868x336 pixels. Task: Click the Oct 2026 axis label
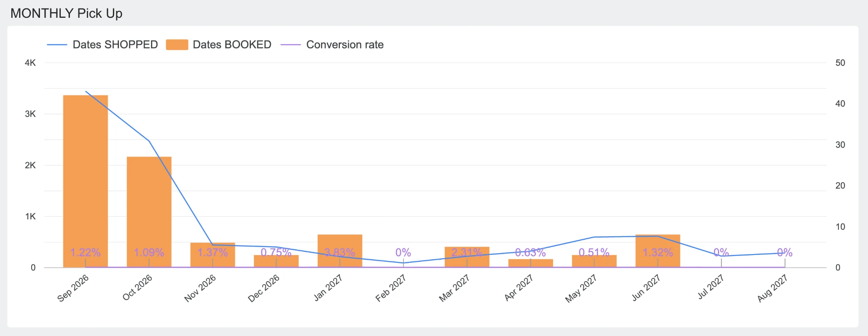click(x=137, y=288)
